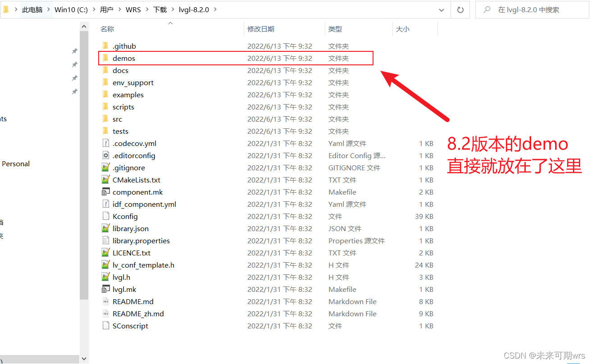Click the .github folder icon
592x364 pixels.
tap(105, 46)
